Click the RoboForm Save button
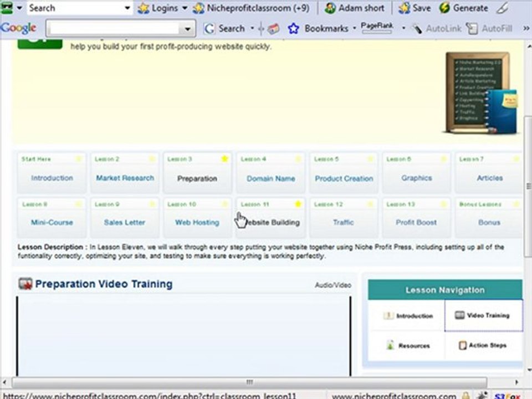The height and width of the screenshot is (399, 532). pyautogui.click(x=415, y=8)
